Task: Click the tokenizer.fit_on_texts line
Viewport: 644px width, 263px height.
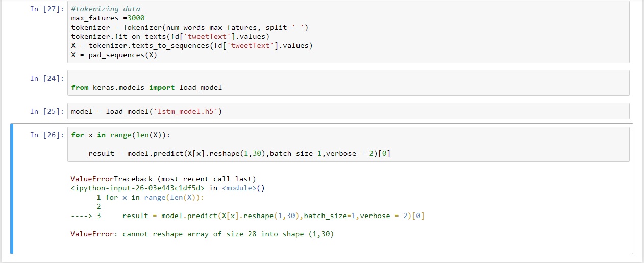Action: click(x=170, y=36)
